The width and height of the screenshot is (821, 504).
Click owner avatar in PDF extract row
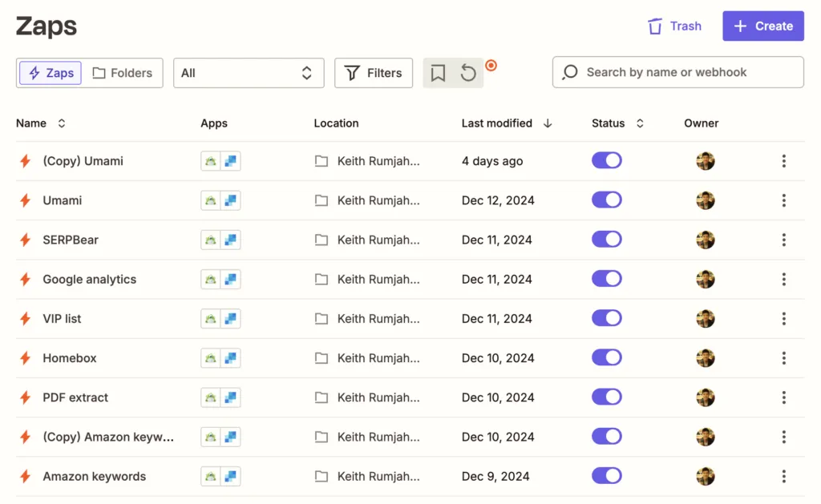point(706,397)
